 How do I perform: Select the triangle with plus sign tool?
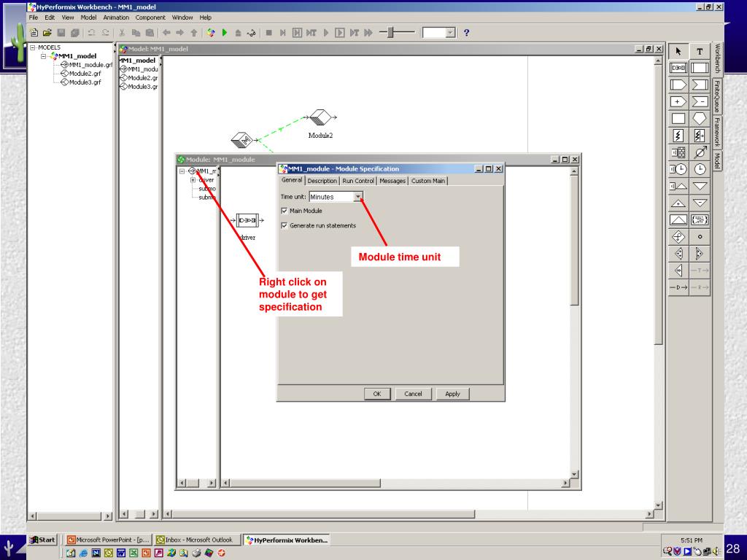[678, 203]
